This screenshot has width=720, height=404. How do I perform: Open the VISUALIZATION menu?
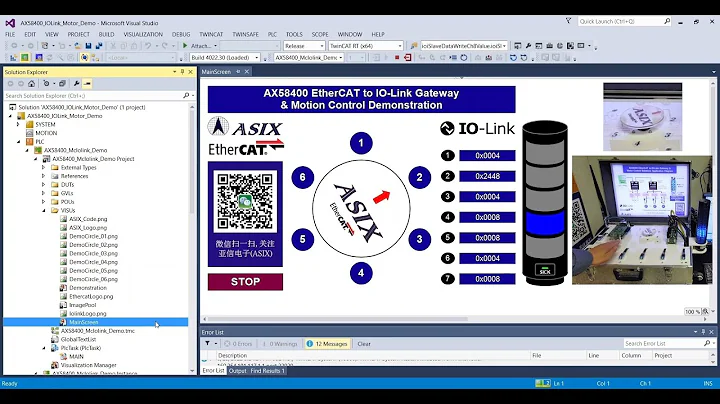point(143,34)
